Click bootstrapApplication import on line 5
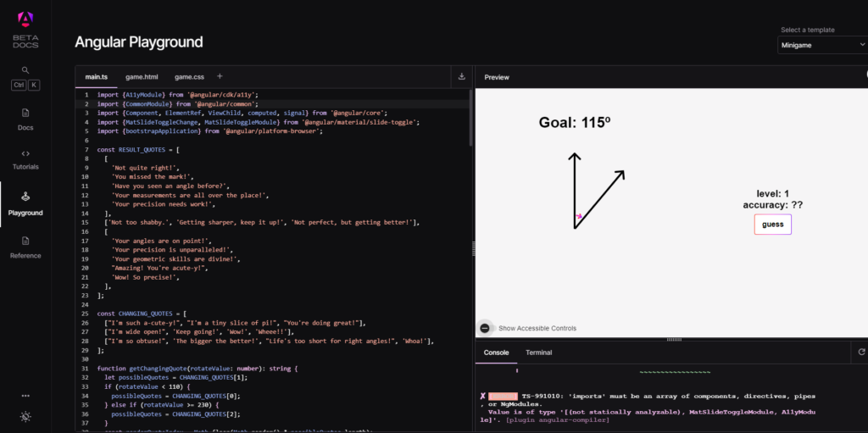Viewport: 868px width, 433px height. (162, 131)
